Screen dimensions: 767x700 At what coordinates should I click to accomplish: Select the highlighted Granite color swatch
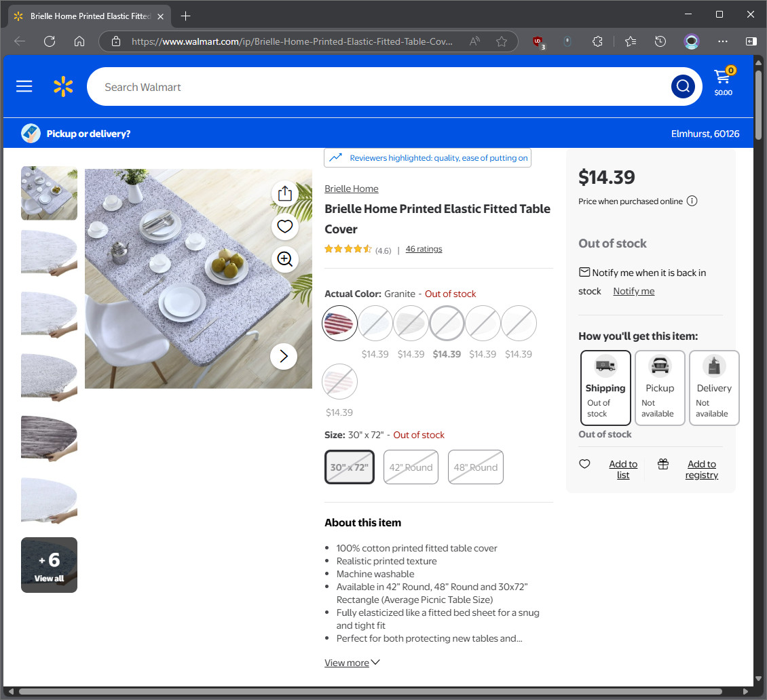[x=447, y=323]
